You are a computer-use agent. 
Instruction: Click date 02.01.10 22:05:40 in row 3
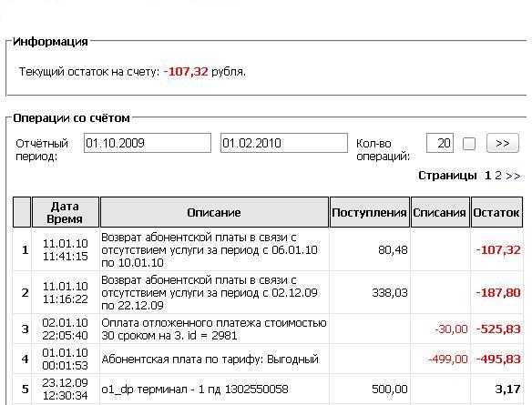tap(66, 329)
